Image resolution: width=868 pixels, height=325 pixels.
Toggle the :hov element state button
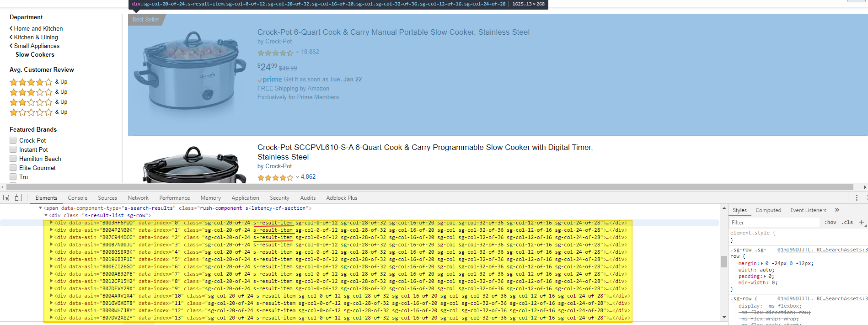tap(830, 223)
